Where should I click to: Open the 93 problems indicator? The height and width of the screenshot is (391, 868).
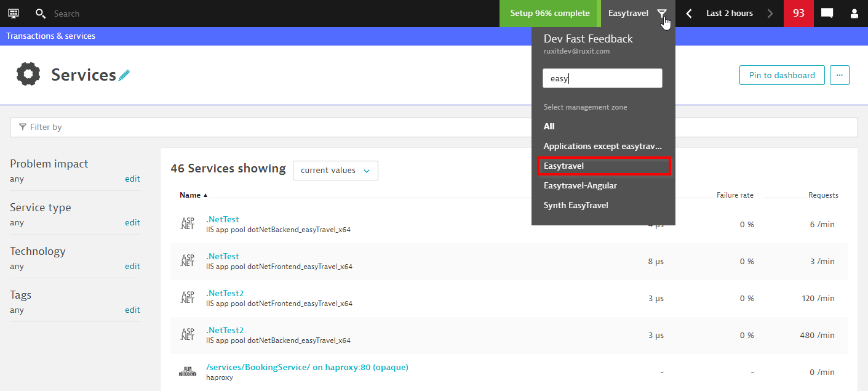(x=798, y=14)
